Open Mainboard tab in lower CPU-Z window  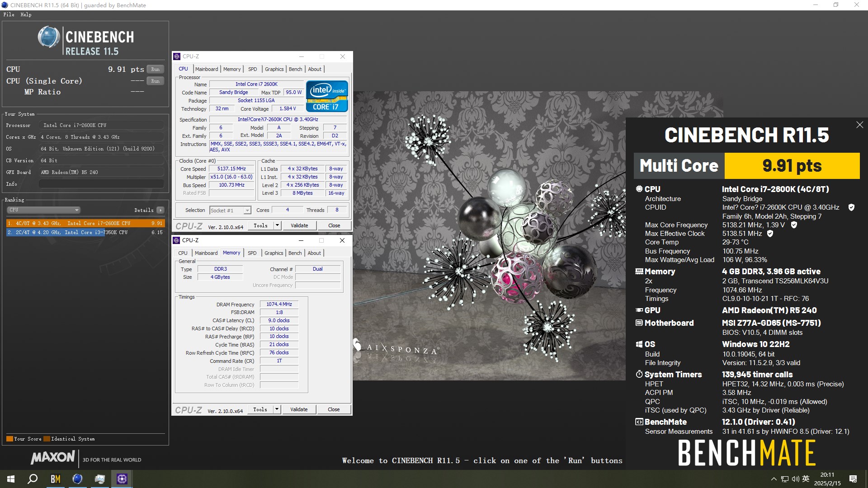206,253
